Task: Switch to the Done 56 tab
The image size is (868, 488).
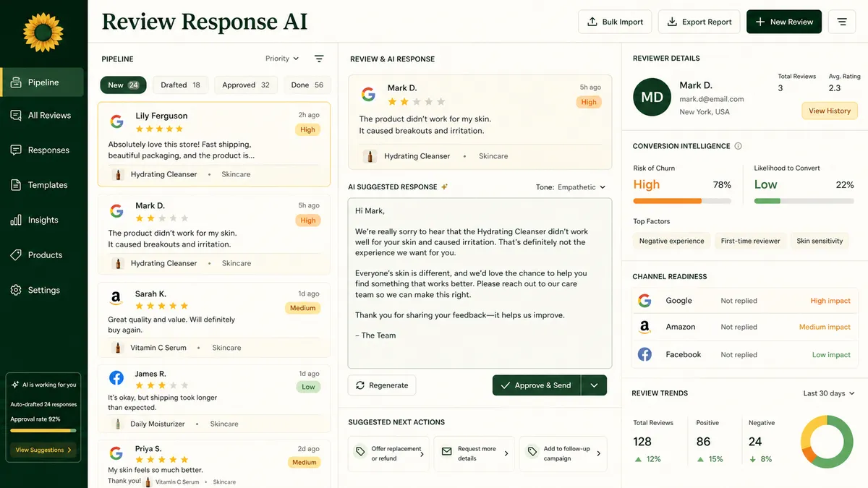Action: click(307, 85)
